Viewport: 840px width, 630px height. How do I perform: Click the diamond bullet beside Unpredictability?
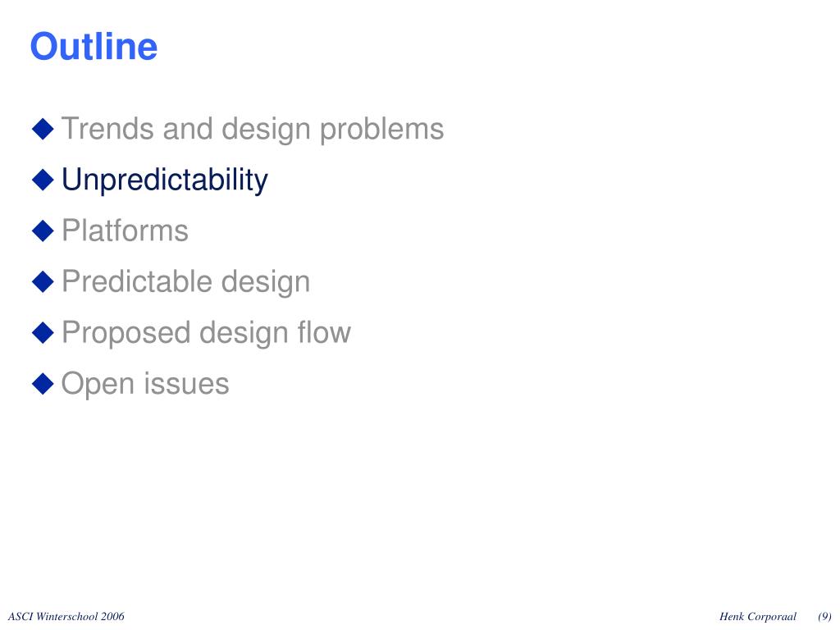tap(43, 180)
